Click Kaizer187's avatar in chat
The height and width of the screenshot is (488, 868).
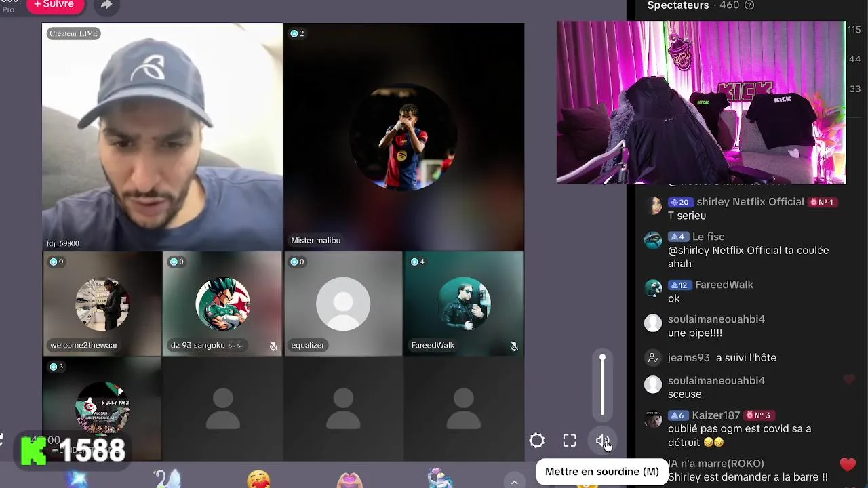(x=653, y=419)
